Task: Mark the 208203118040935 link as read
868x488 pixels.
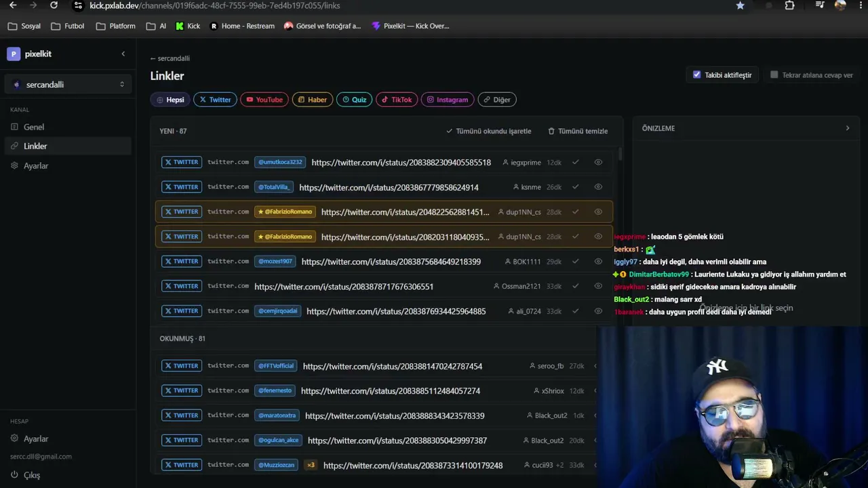Action: (x=575, y=237)
